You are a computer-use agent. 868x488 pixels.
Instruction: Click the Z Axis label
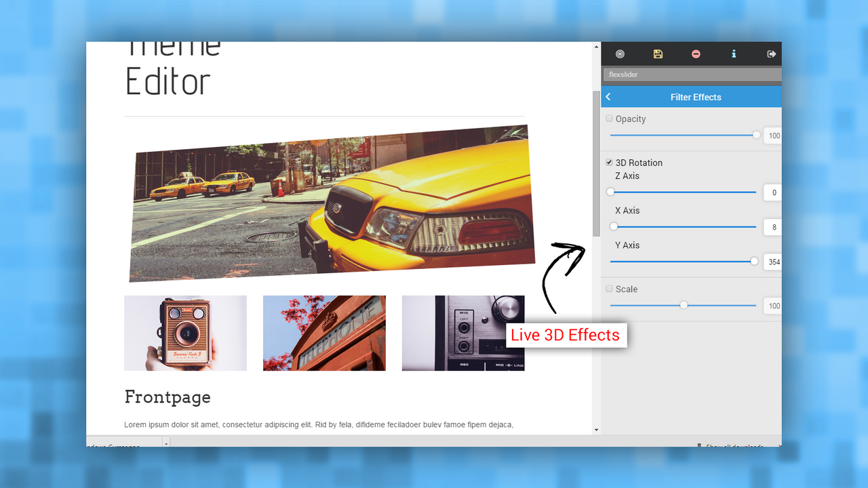click(627, 176)
